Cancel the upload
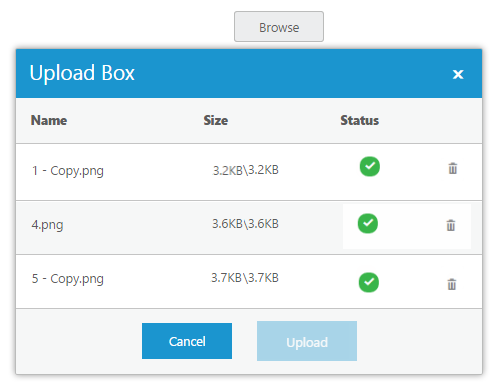 coord(187,341)
